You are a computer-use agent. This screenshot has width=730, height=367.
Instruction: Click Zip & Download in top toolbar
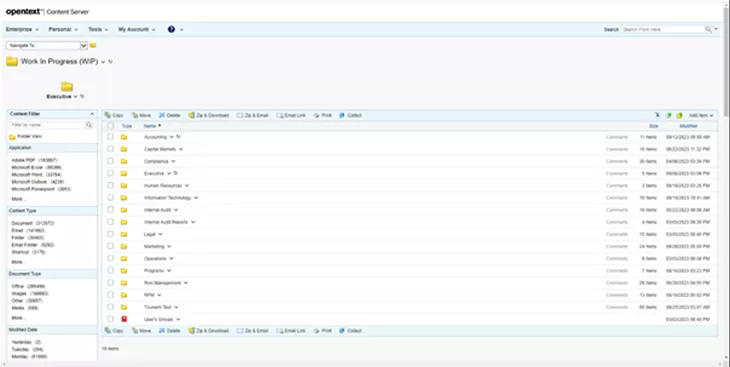(x=209, y=115)
